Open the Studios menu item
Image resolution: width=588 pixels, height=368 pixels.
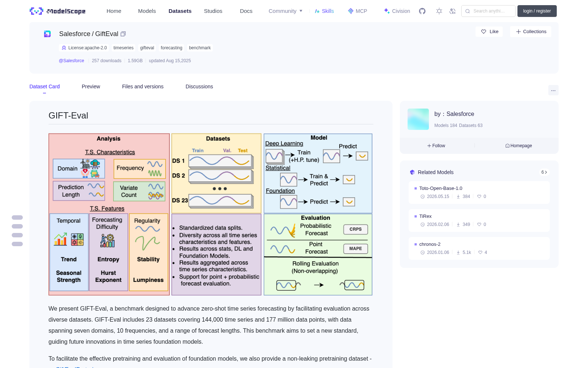point(213,11)
